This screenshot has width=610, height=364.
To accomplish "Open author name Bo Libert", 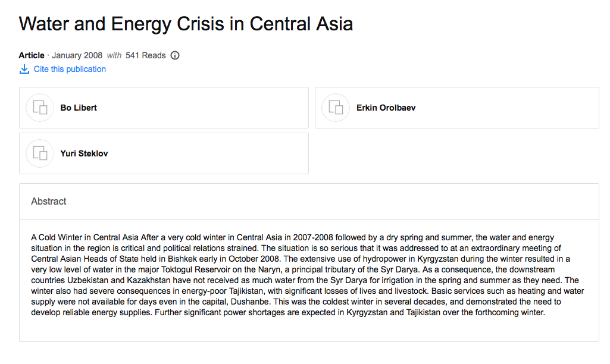I will click(x=79, y=108).
